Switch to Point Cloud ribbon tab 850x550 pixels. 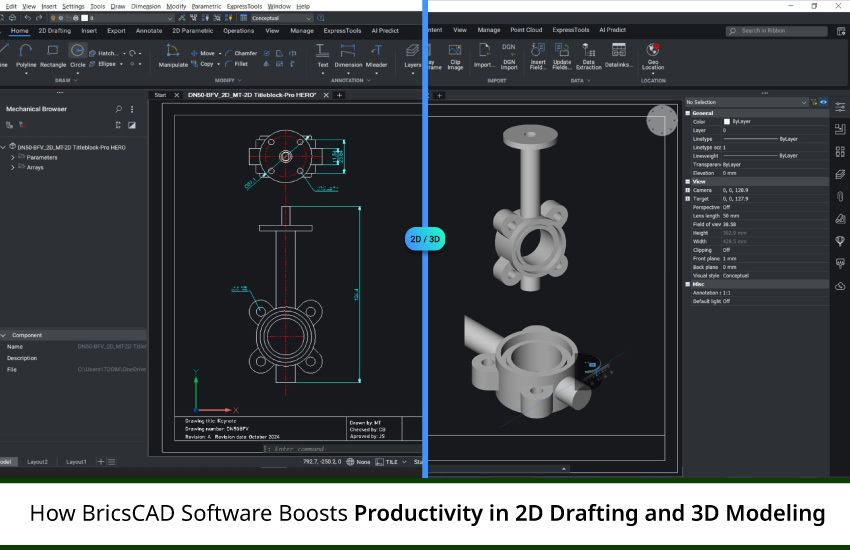point(526,30)
